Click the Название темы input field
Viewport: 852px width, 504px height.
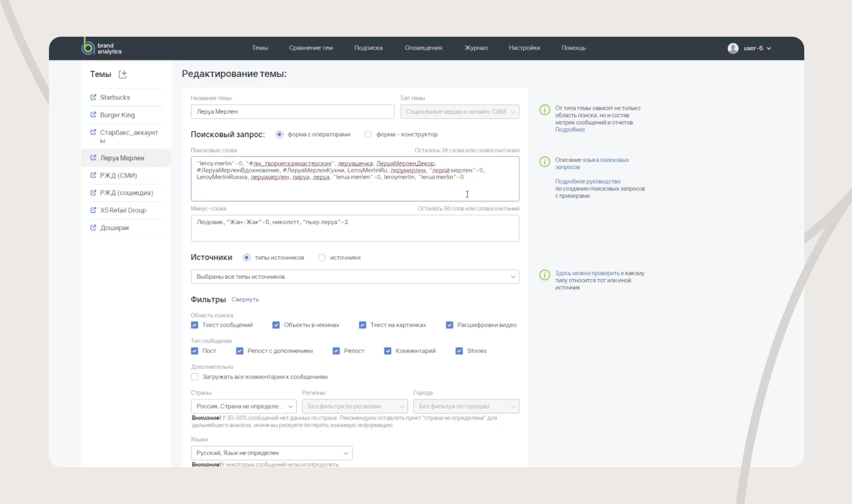(x=293, y=111)
